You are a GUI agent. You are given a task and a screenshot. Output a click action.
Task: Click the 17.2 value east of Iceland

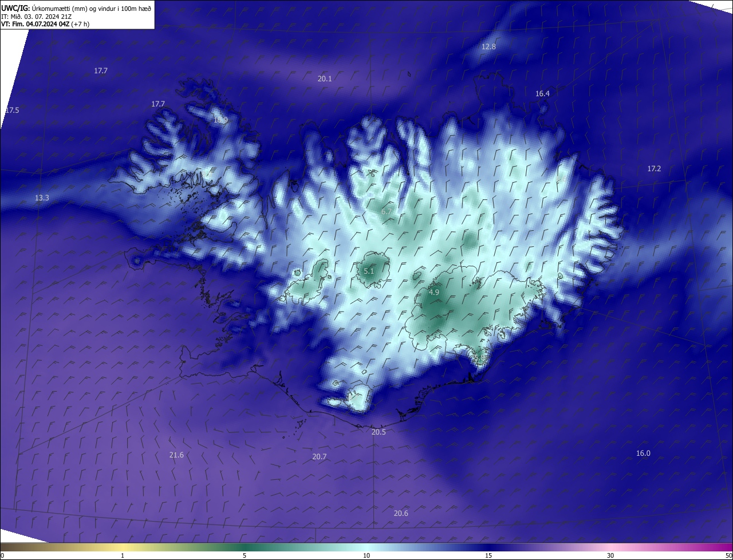[654, 168]
